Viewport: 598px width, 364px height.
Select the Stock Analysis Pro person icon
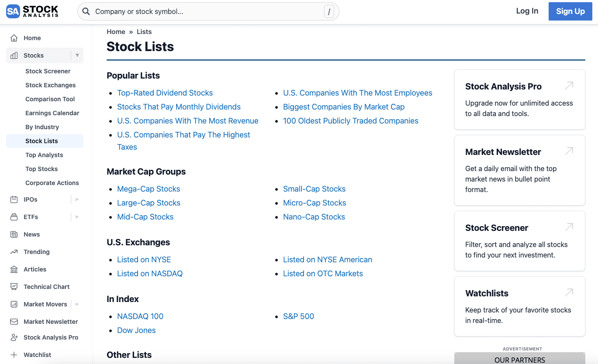[13, 337]
